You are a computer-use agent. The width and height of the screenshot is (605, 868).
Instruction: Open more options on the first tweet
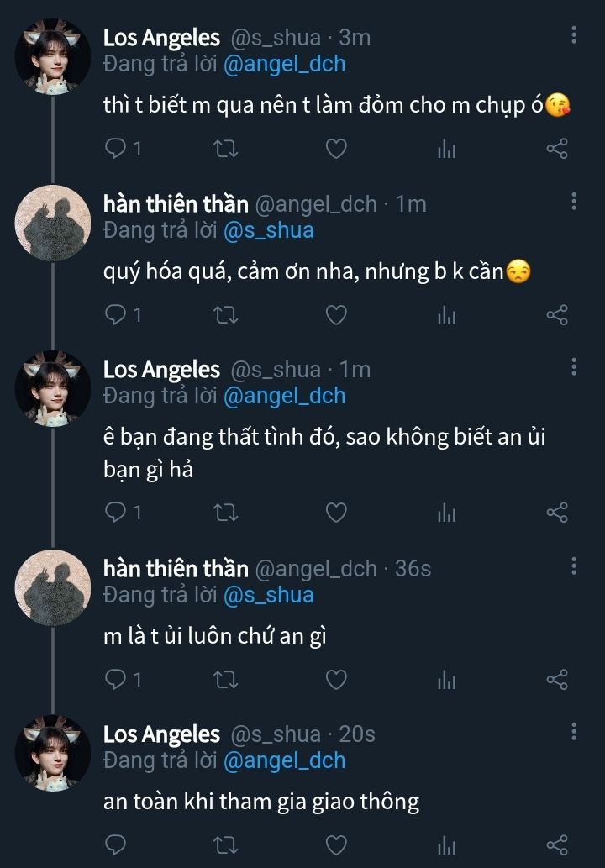574,35
